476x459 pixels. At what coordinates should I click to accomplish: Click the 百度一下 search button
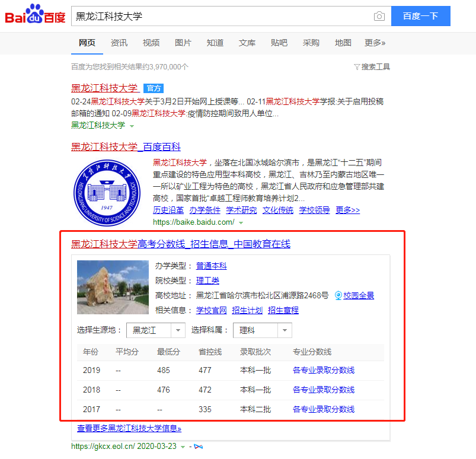pyautogui.click(x=420, y=16)
